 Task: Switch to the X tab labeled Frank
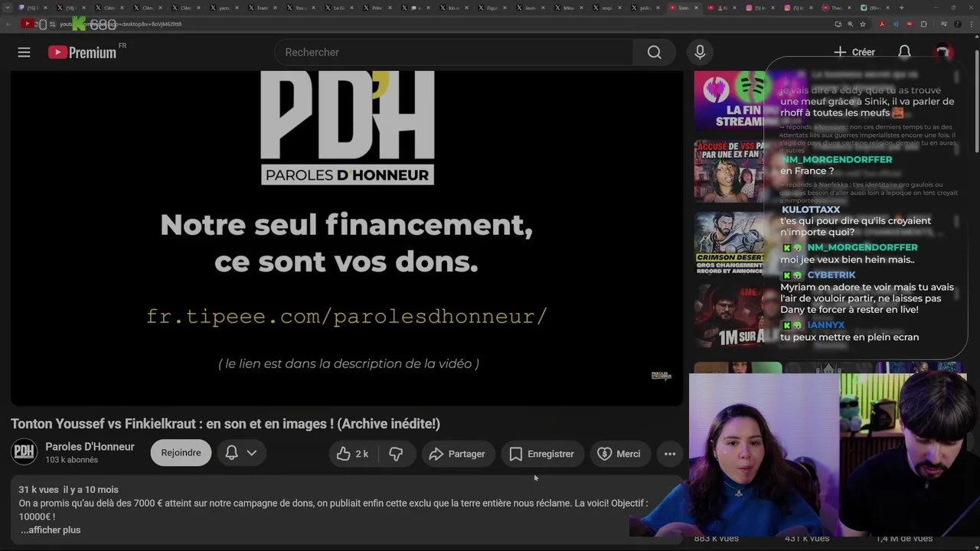tap(261, 8)
